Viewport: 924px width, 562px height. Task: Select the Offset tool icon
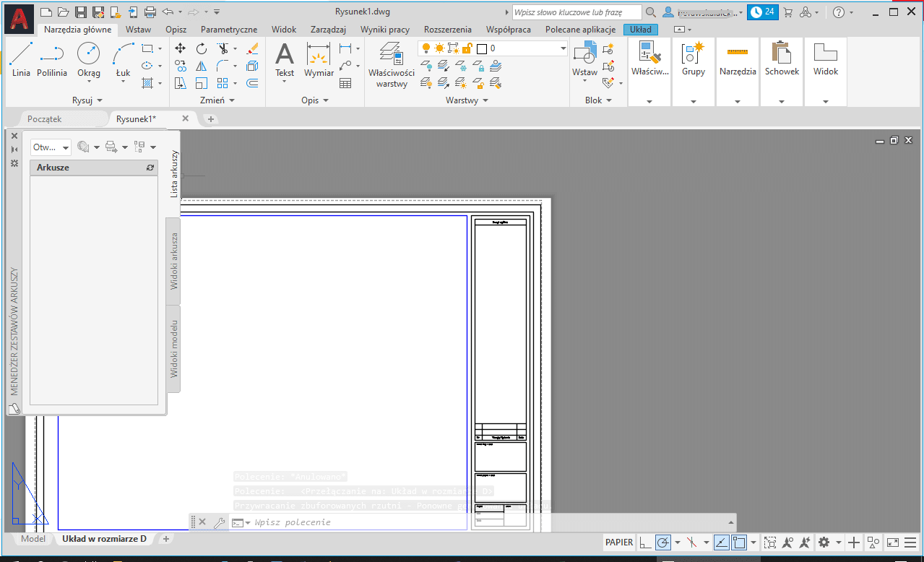coord(252,83)
